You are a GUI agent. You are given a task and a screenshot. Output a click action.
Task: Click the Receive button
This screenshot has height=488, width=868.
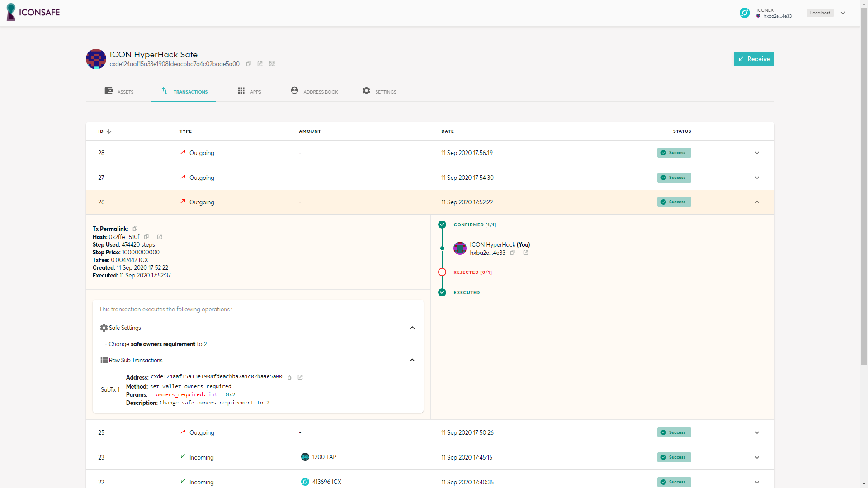tap(754, 59)
